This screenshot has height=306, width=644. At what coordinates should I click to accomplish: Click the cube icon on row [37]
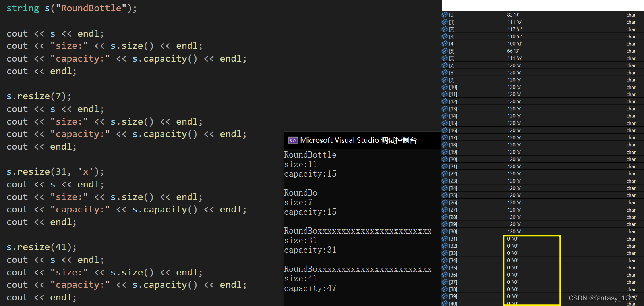pos(445,282)
